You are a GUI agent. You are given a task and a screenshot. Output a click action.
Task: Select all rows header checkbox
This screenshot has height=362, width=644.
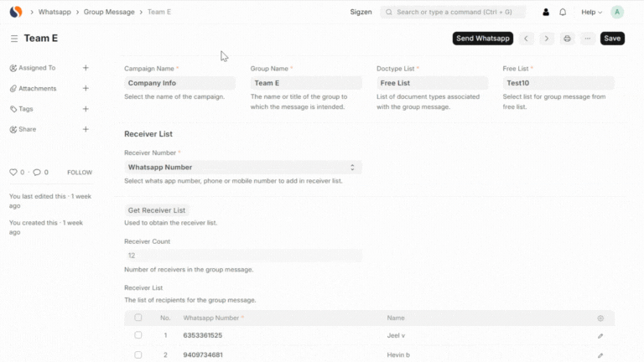[x=138, y=318]
